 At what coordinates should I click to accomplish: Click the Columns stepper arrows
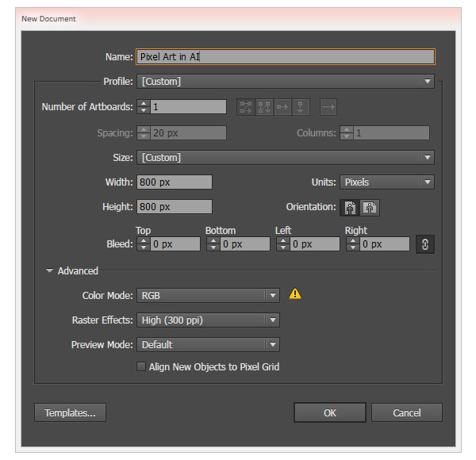coord(347,133)
